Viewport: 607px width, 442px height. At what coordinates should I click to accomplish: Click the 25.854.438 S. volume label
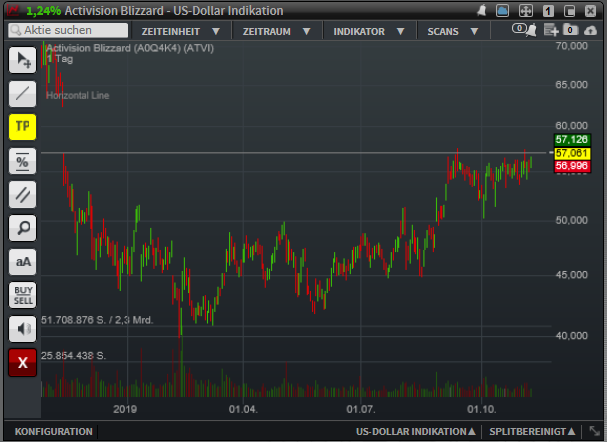pyautogui.click(x=73, y=356)
